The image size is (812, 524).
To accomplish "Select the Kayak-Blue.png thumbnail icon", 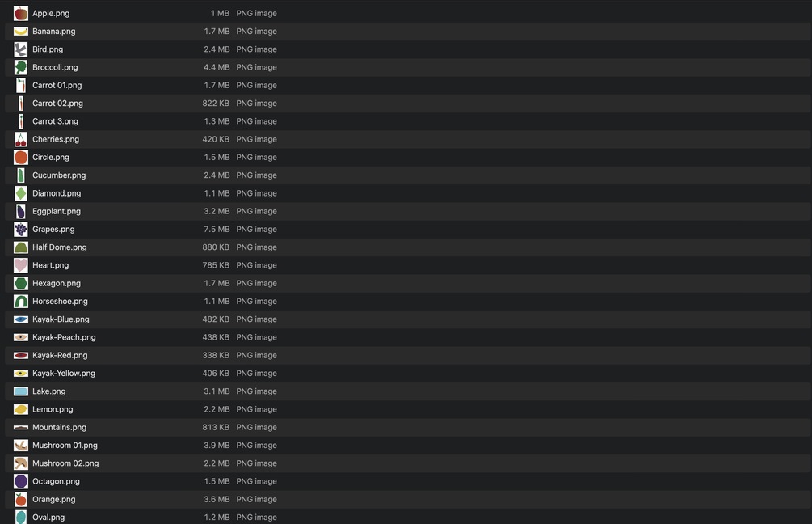I will [x=21, y=319].
